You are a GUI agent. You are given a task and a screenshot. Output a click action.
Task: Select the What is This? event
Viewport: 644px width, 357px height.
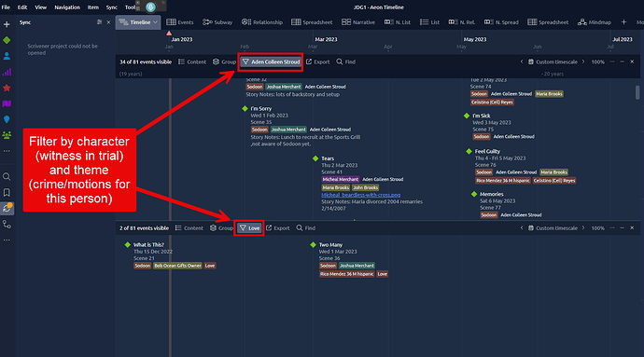(x=148, y=244)
